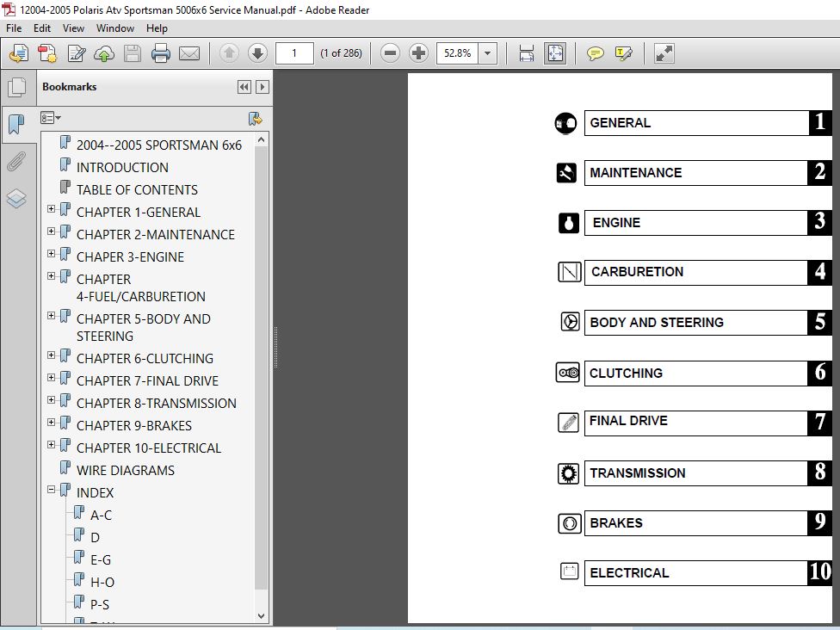Select the D index bookmark

pos(95,538)
